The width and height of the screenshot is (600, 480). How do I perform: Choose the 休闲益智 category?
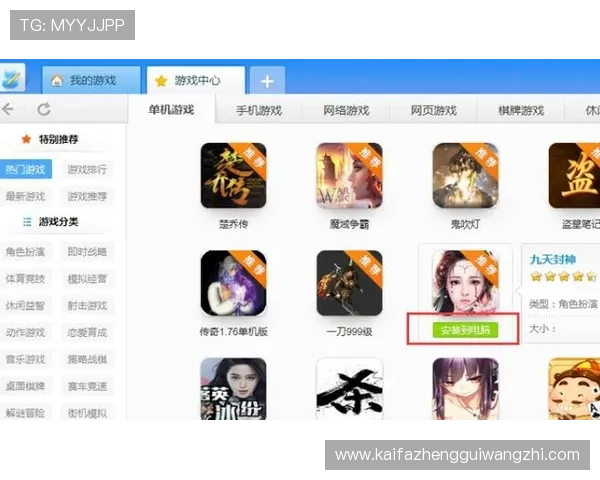coord(25,305)
